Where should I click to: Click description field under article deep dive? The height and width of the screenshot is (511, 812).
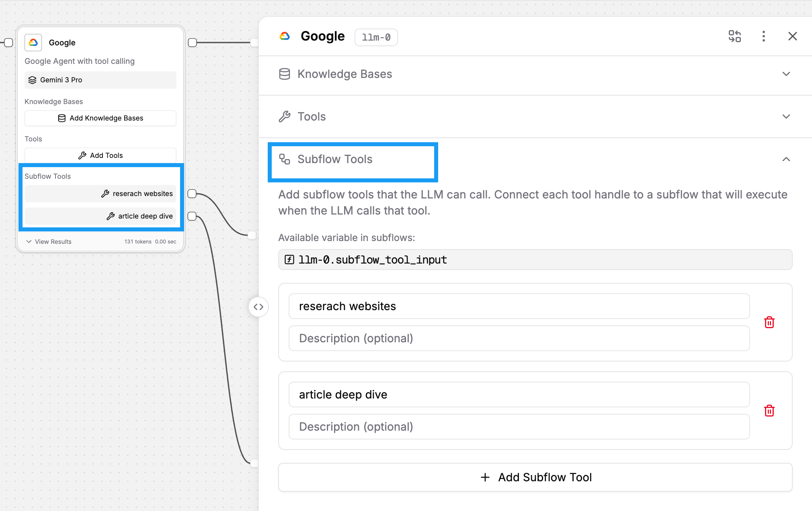click(x=519, y=427)
